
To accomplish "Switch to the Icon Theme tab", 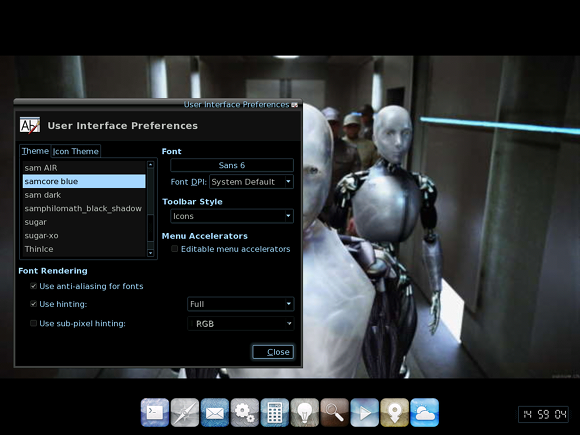I will [x=75, y=151].
